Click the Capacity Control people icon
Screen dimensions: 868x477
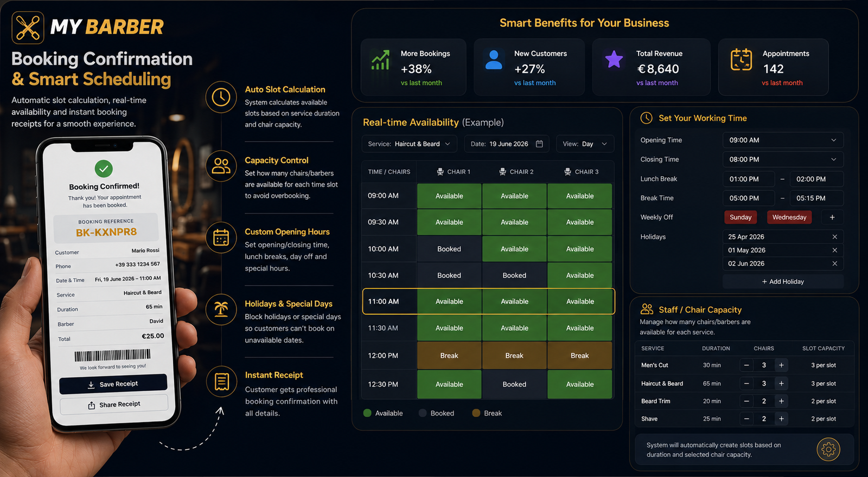coord(221,166)
